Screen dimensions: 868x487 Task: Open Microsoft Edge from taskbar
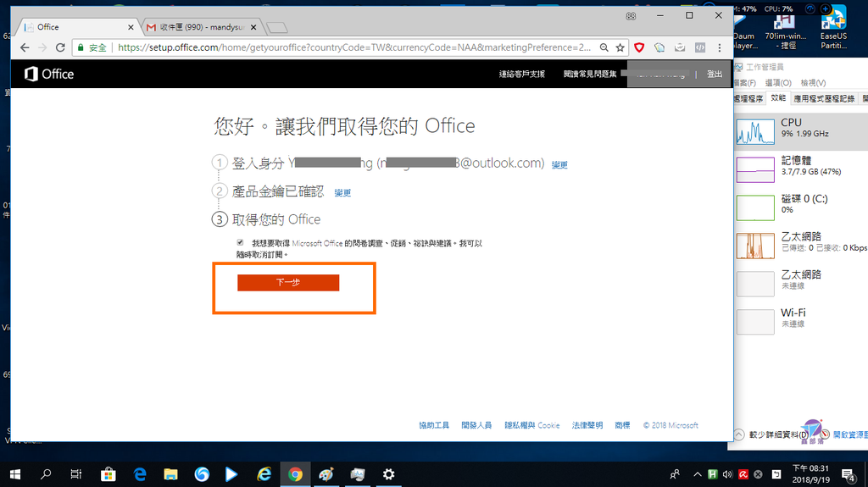point(140,474)
